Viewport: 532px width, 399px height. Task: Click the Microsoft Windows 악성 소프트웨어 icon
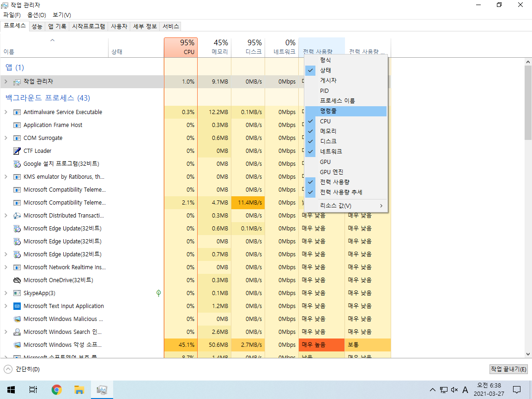click(x=17, y=345)
